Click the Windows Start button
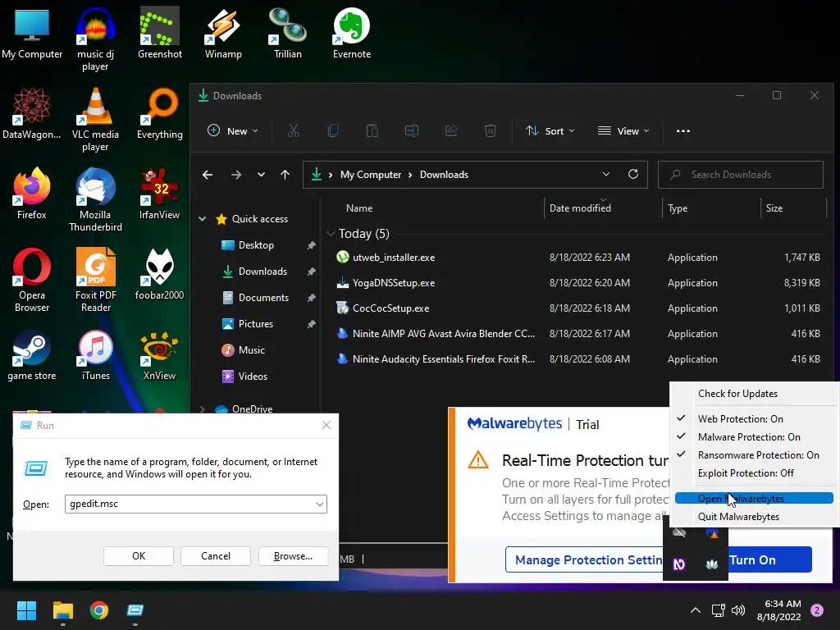Viewport: 840px width, 630px height. (x=26, y=610)
